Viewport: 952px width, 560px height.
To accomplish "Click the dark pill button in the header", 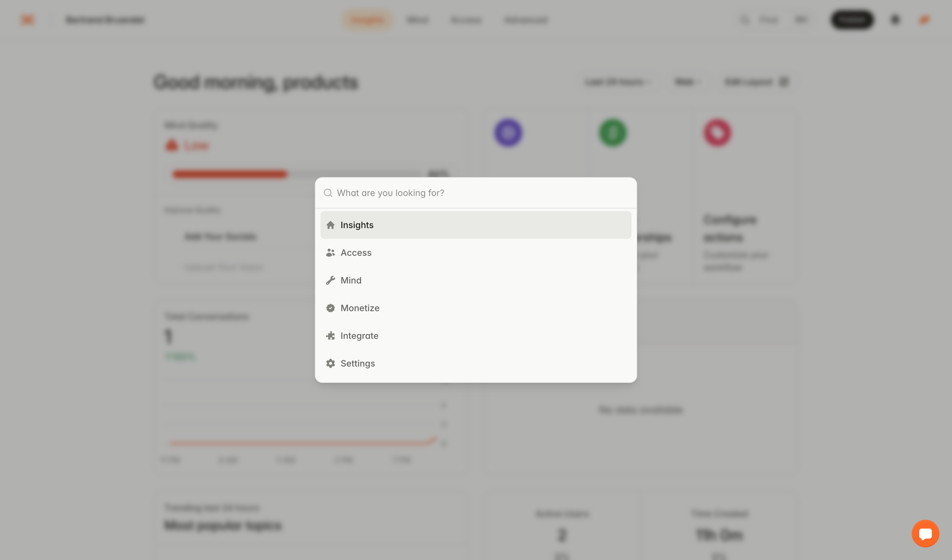I will tap(852, 20).
